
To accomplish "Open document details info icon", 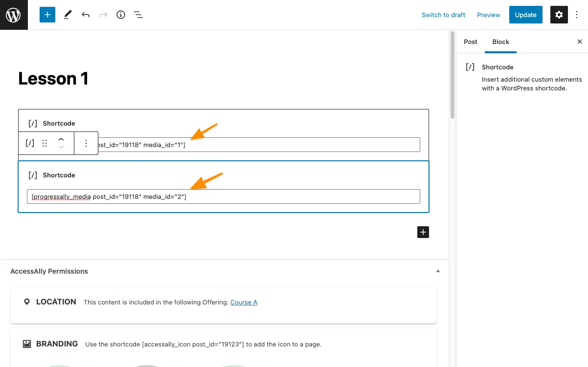I will (121, 15).
